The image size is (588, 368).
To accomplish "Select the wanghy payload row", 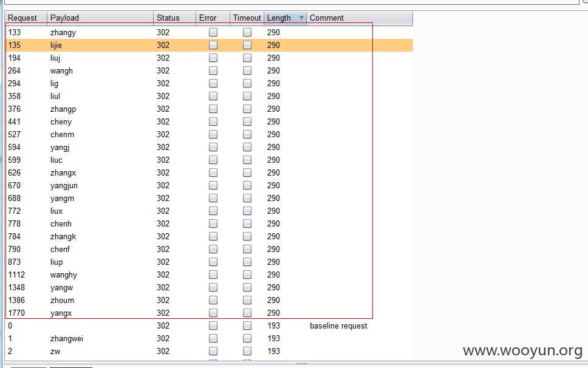I will [x=209, y=274].
